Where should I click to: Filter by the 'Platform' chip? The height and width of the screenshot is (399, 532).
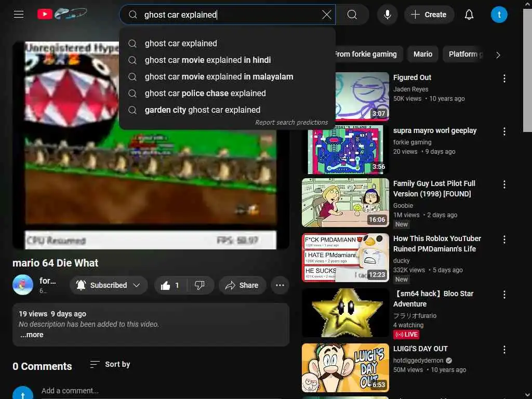point(464,54)
